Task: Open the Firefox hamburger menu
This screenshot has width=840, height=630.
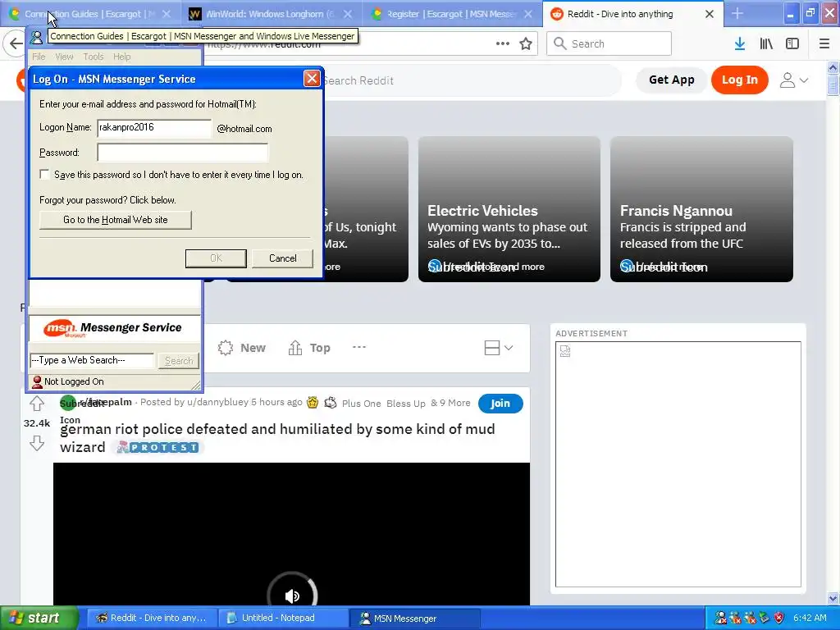Action: [824, 44]
